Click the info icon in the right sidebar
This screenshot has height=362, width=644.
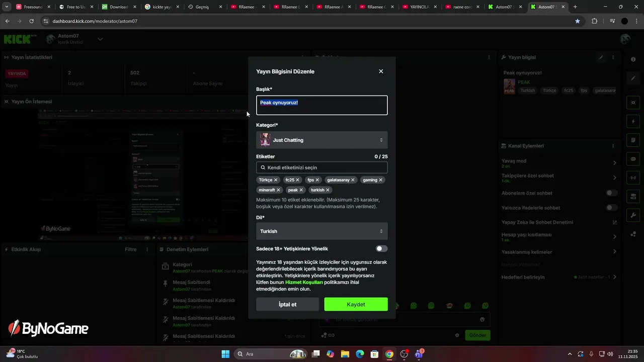(x=633, y=59)
